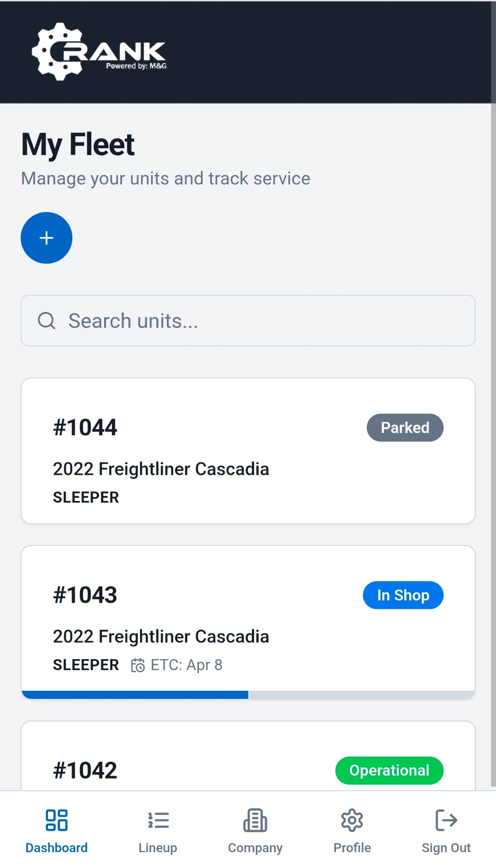Click the Dashboard grid icon
Viewport: 496px width, 868px height.
(57, 820)
